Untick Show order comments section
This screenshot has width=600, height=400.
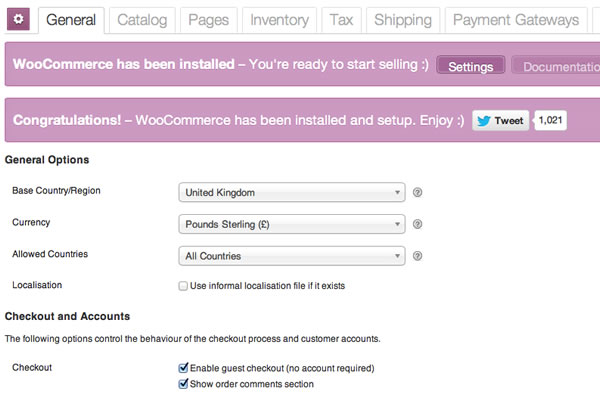(183, 384)
